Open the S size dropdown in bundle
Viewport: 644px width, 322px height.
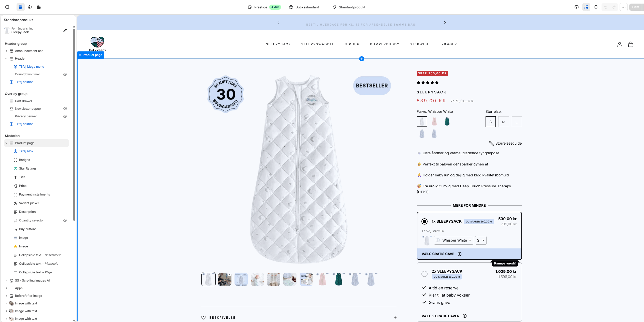point(481,240)
